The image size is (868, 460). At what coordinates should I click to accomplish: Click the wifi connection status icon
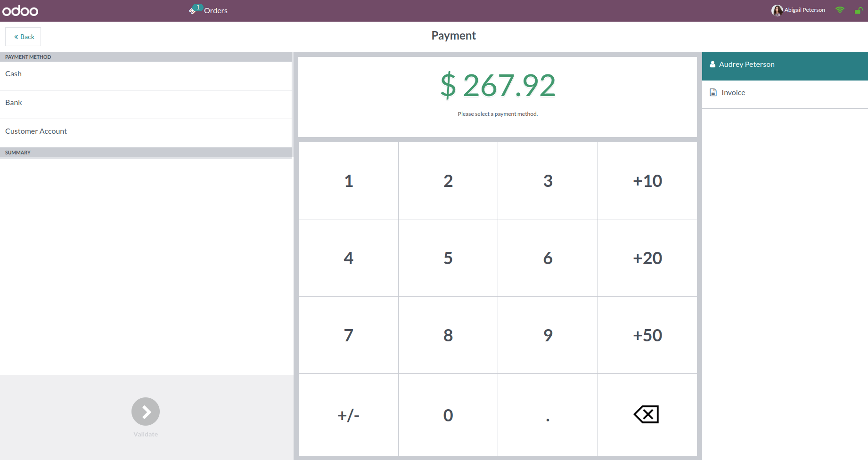840,10
